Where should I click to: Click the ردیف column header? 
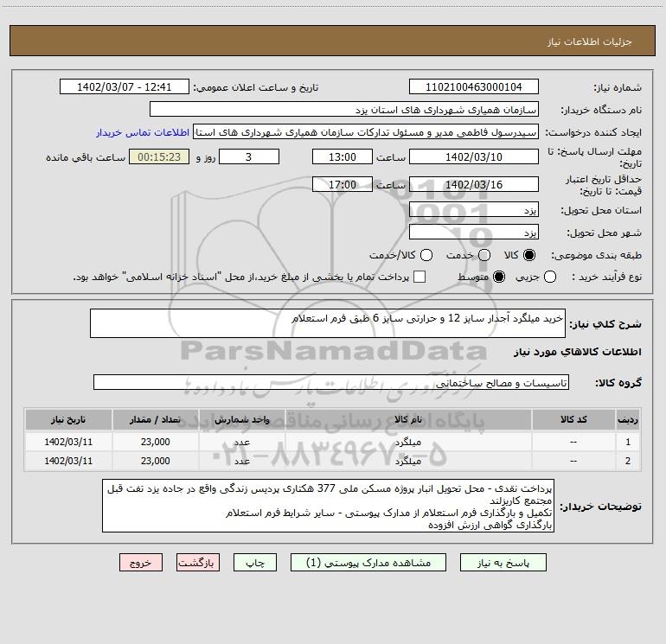(628, 420)
